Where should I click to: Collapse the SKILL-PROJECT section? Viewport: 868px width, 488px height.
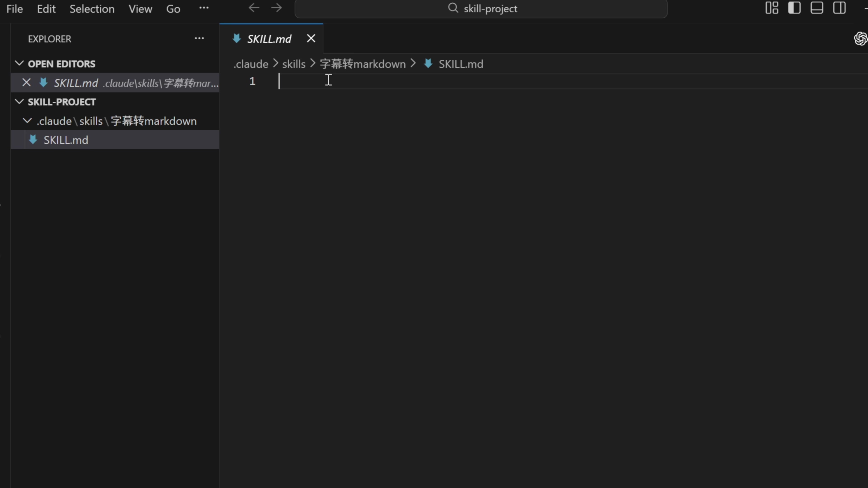19,102
